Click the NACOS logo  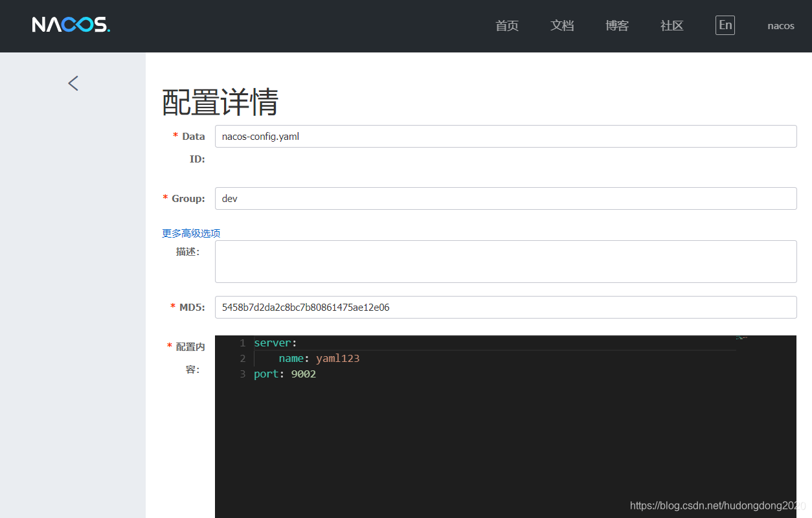click(71, 25)
